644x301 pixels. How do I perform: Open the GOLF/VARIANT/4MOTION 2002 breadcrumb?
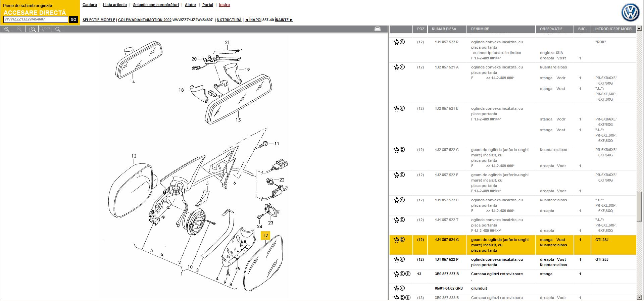coord(145,20)
